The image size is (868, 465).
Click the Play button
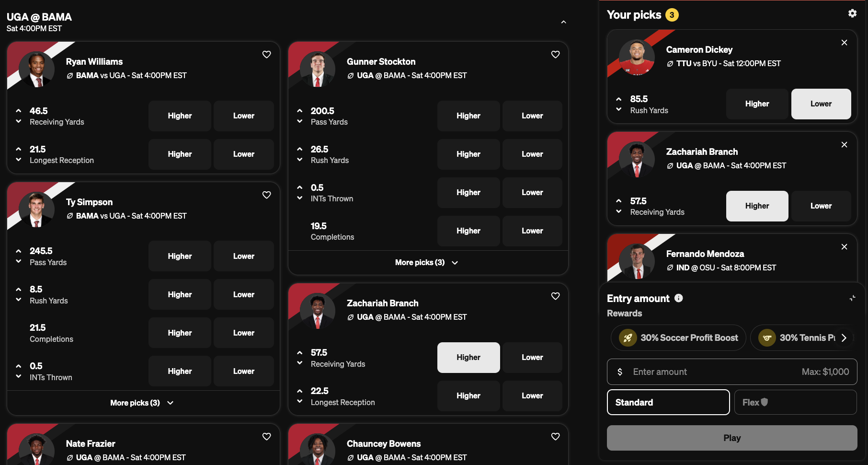pyautogui.click(x=732, y=438)
